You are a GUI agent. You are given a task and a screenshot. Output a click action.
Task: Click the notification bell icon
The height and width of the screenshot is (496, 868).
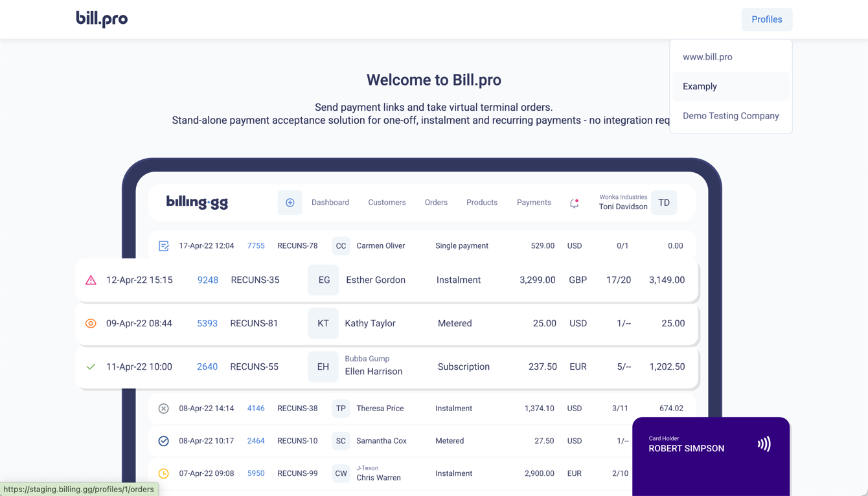(574, 203)
